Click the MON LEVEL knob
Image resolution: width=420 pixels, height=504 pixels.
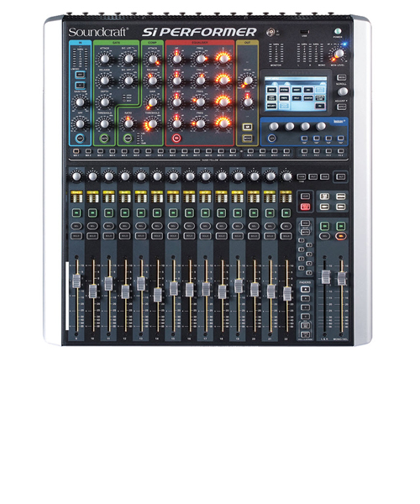pyautogui.click(x=339, y=54)
